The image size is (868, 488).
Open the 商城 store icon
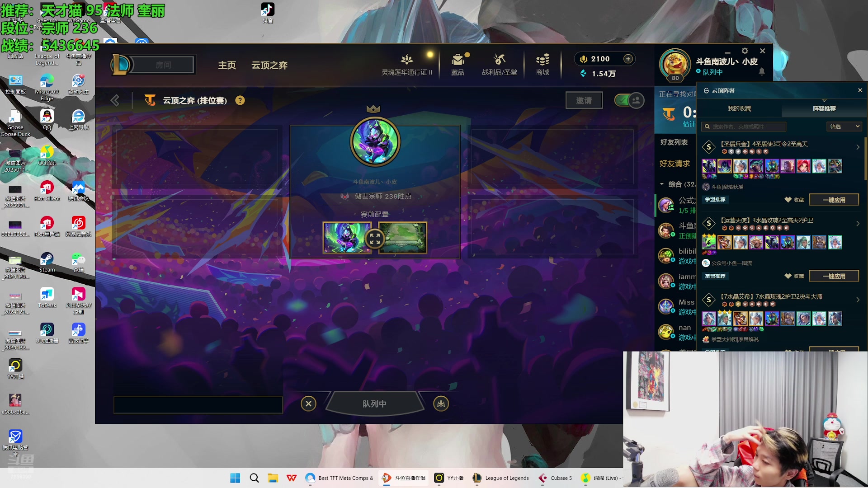[x=542, y=60]
